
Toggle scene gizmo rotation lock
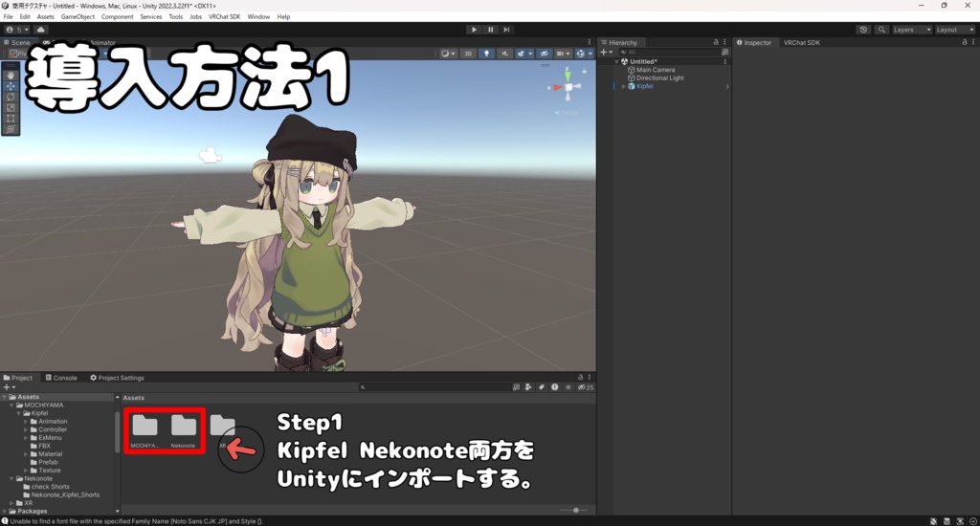(585, 71)
